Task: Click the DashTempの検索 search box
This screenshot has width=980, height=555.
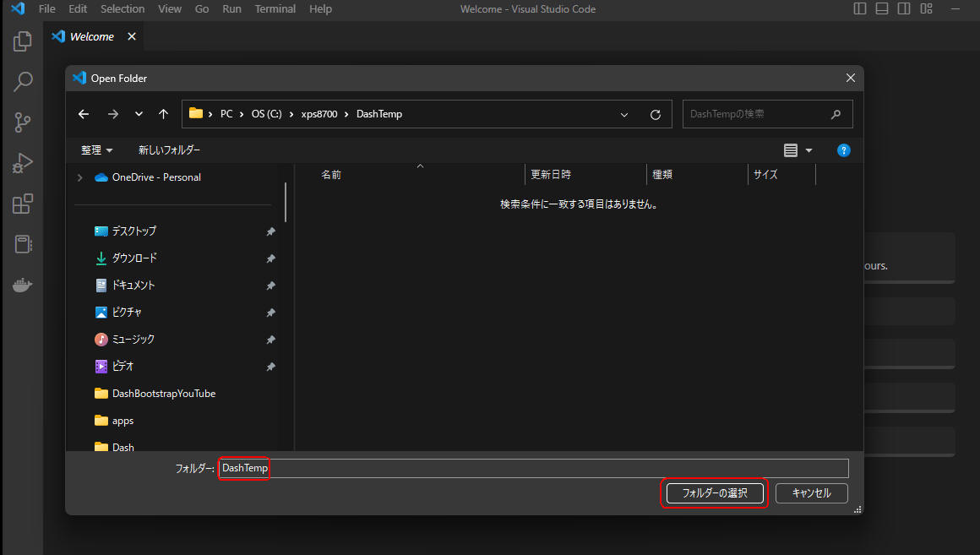Action: (767, 114)
